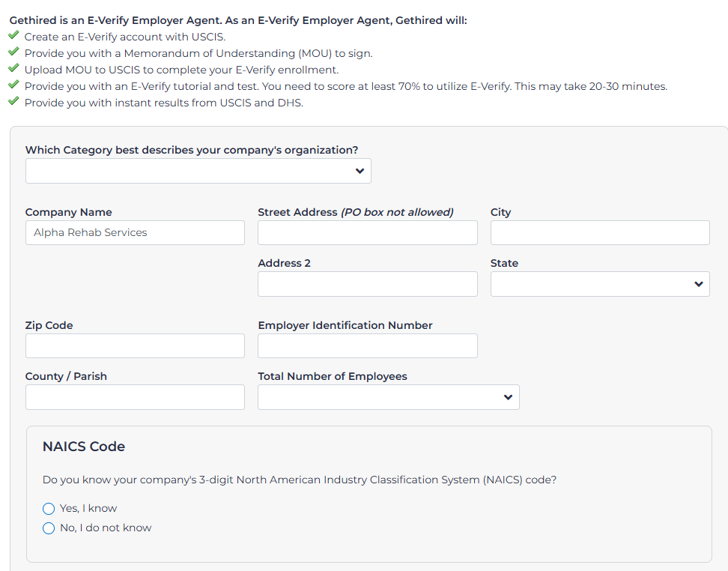
Task: Expand the Total Number of Employees dropdown
Action: pos(388,396)
